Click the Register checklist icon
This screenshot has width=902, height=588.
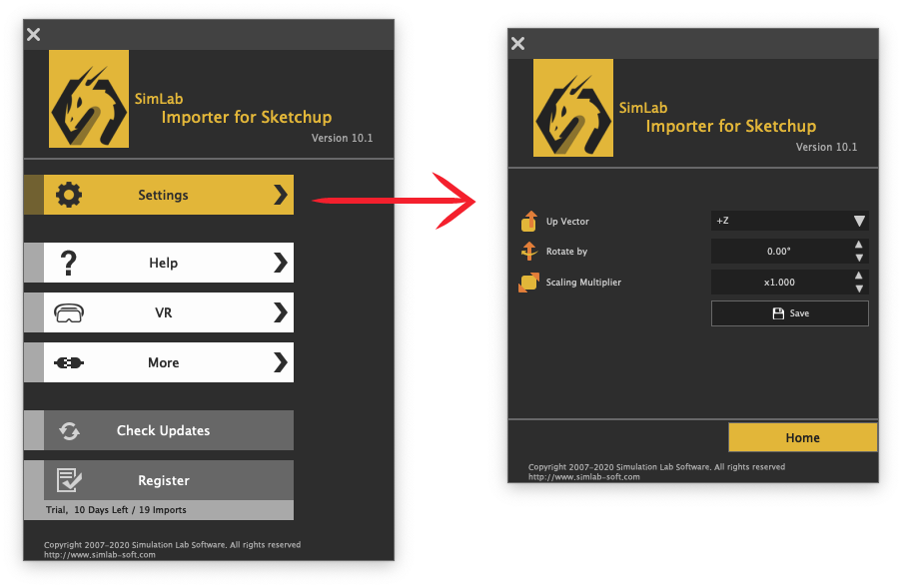[69, 480]
